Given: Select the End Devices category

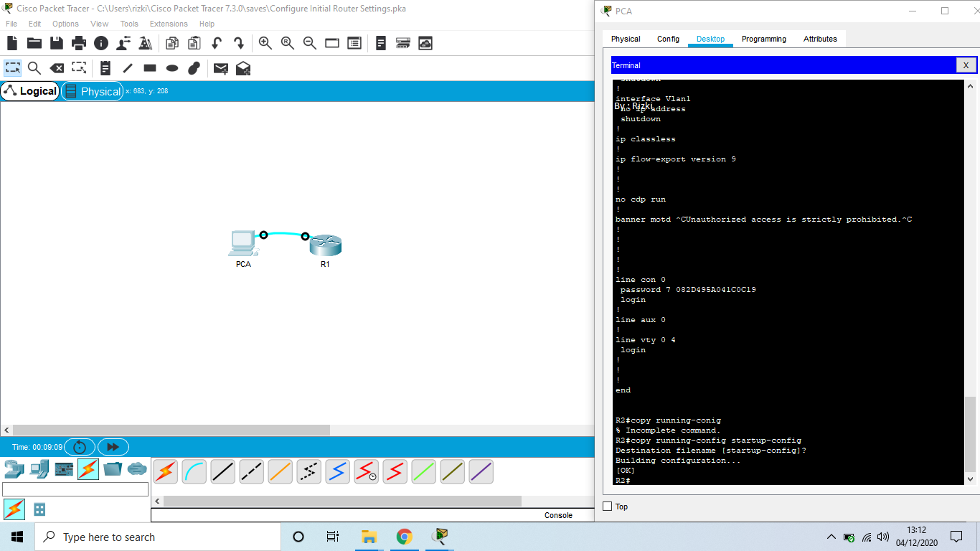Looking at the screenshot, I should click(39, 469).
